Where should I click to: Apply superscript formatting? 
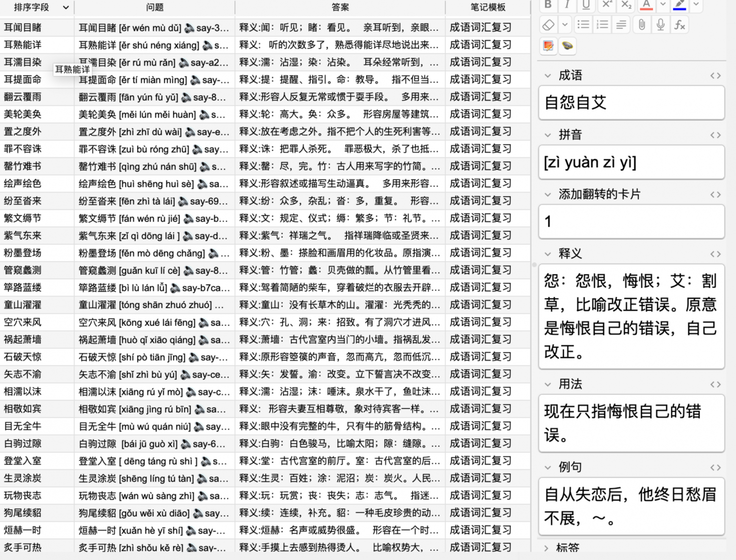coord(607,4)
